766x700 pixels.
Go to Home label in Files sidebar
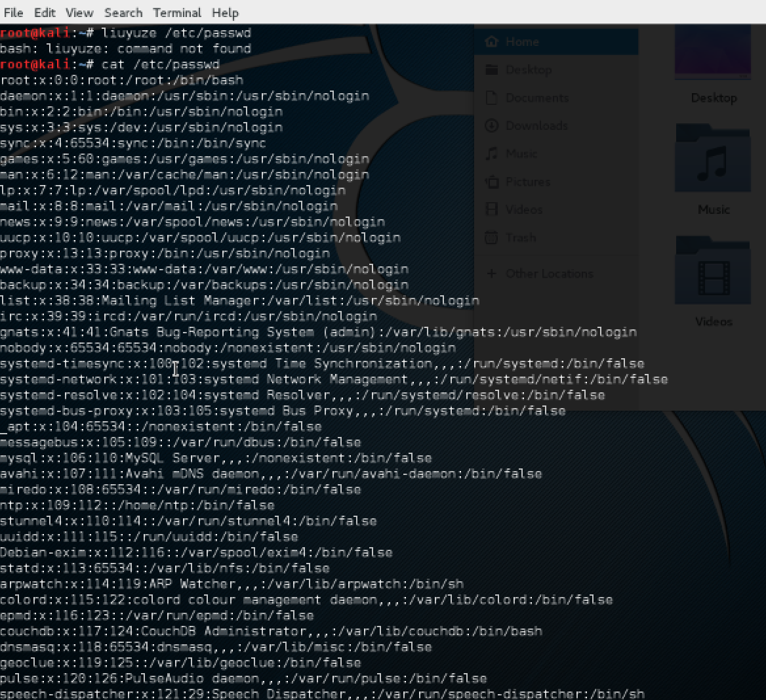522,41
